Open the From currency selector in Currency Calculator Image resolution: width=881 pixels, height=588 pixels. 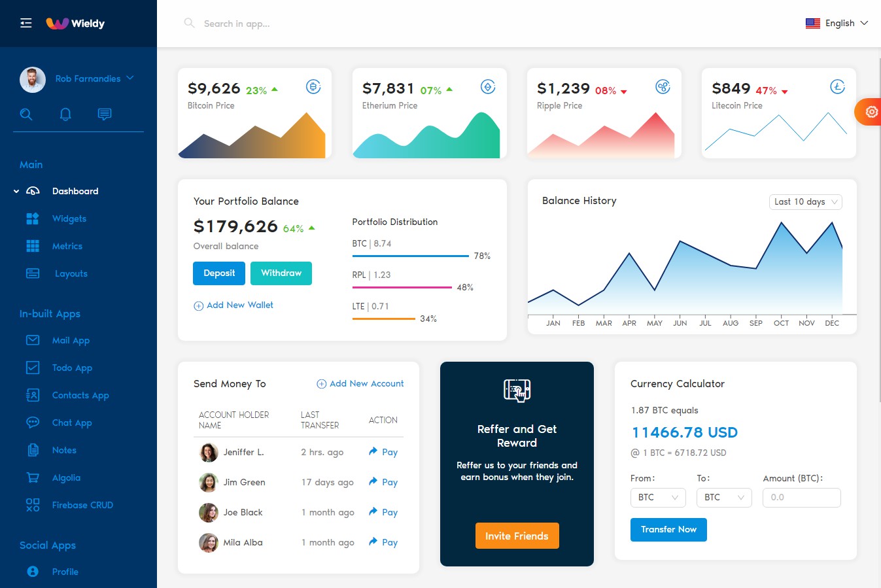tap(658, 498)
